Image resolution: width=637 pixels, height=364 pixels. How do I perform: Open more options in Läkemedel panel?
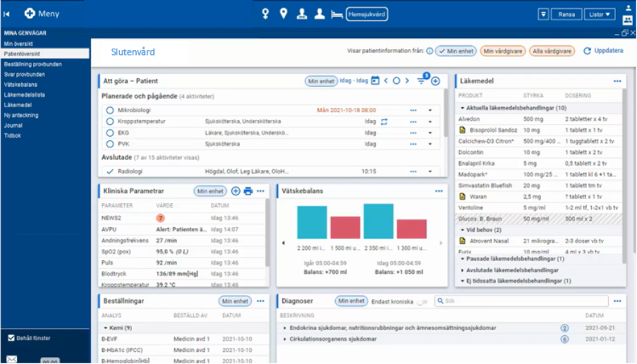pyautogui.click(x=617, y=81)
